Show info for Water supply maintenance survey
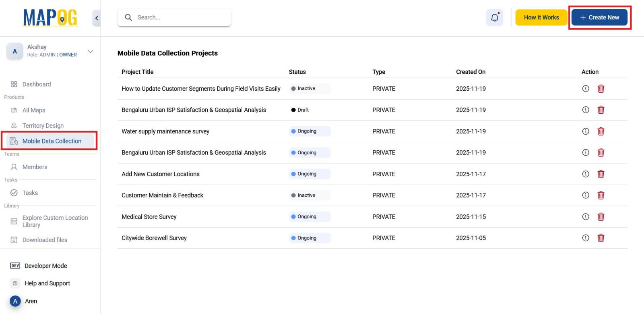Screen dimensions: 644x314 coord(586,131)
